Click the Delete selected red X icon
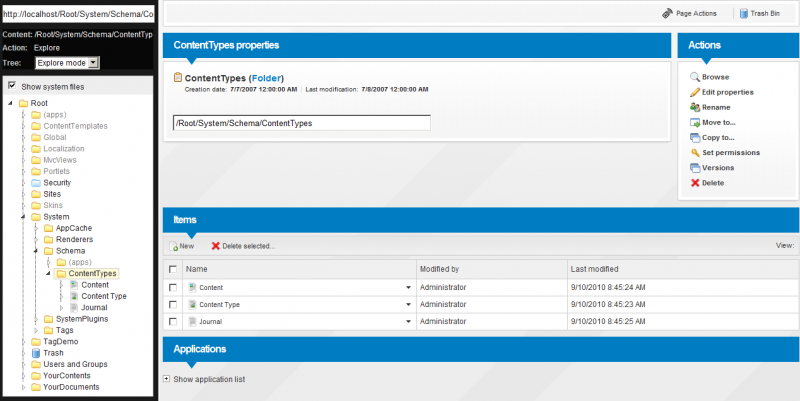 tap(215, 246)
